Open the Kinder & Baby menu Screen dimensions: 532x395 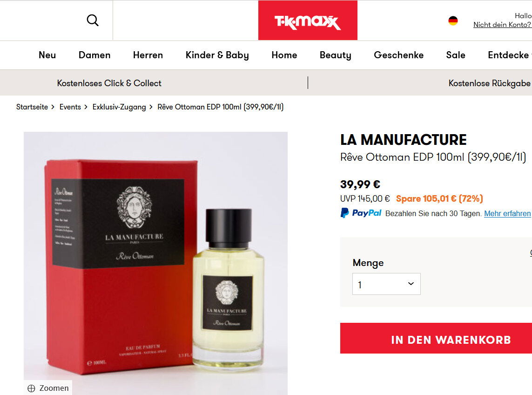coord(217,55)
